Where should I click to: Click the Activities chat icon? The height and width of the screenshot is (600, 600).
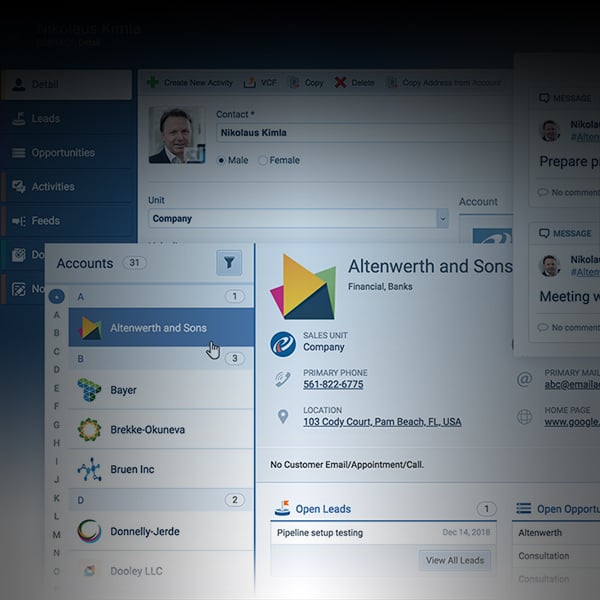[x=18, y=187]
